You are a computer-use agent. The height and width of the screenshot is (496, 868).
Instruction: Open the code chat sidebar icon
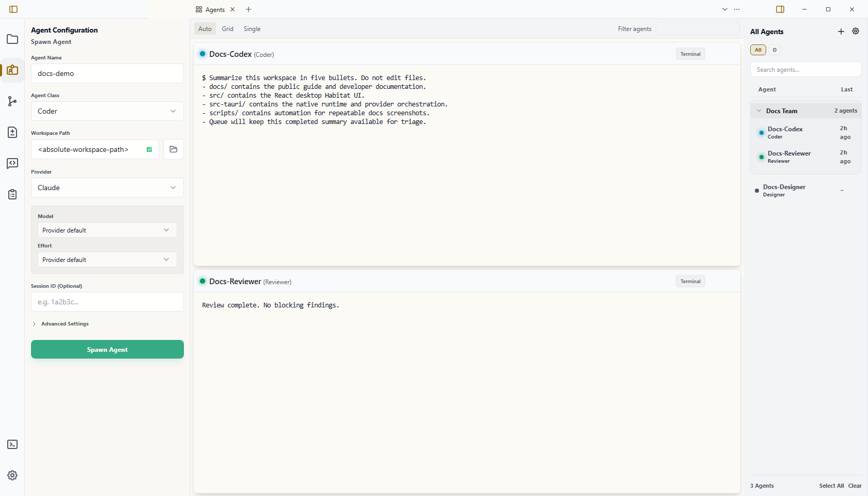point(12,163)
